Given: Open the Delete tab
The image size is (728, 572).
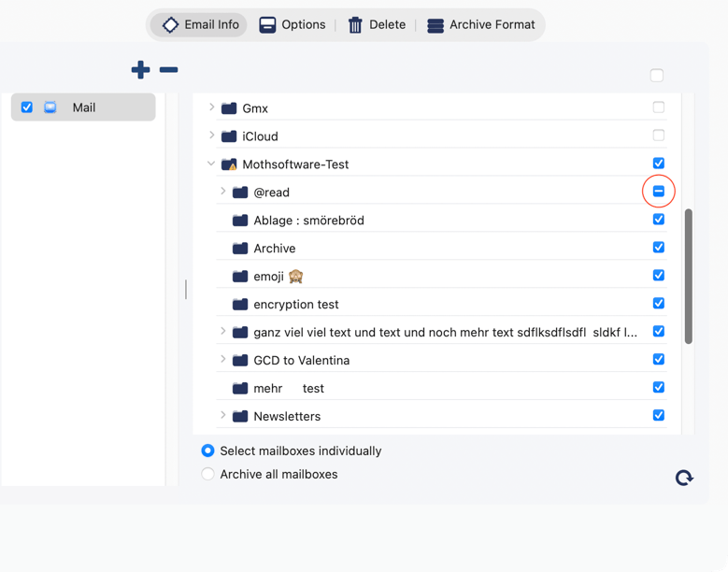Looking at the screenshot, I should [x=377, y=24].
